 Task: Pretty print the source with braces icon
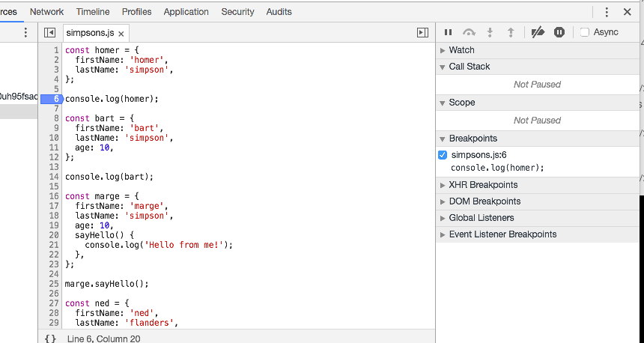[50, 339]
